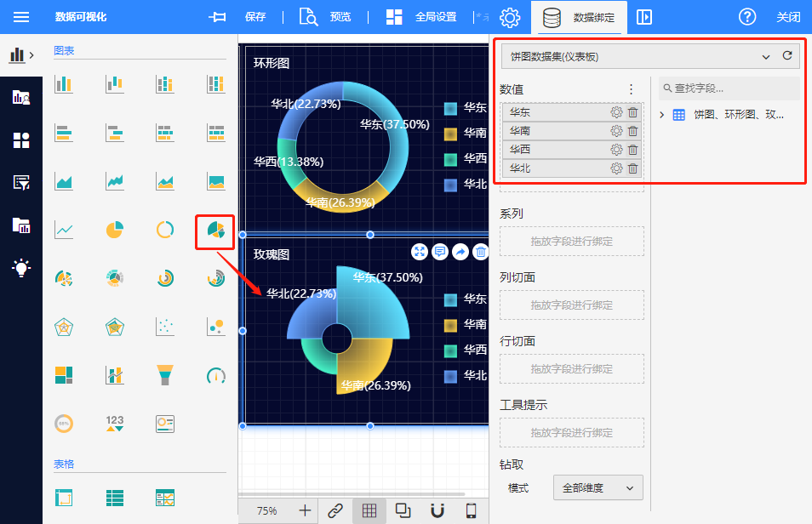Open the hamburger main menu
Image resolution: width=812 pixels, height=524 pixels.
(x=21, y=17)
